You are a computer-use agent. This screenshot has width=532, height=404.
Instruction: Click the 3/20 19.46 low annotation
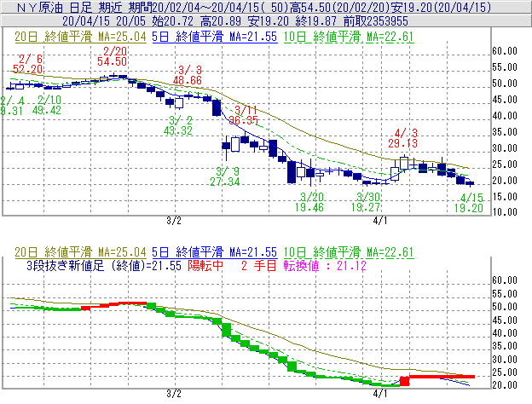click(x=309, y=202)
